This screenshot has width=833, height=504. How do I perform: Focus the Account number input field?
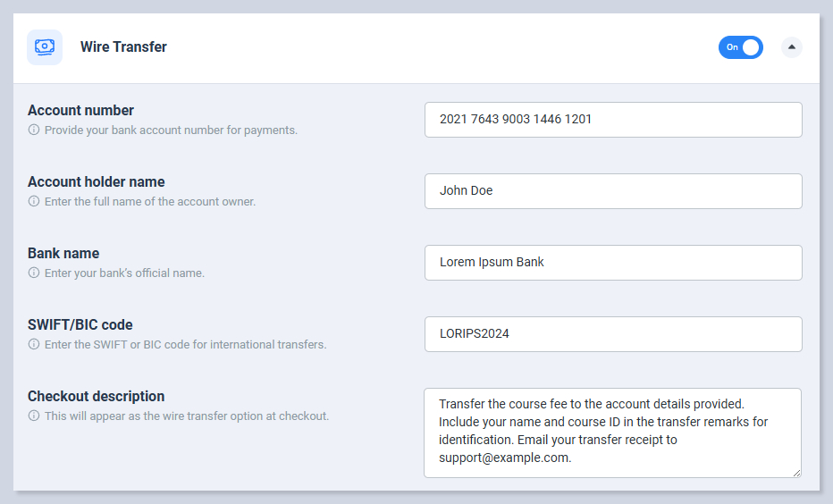(x=613, y=120)
